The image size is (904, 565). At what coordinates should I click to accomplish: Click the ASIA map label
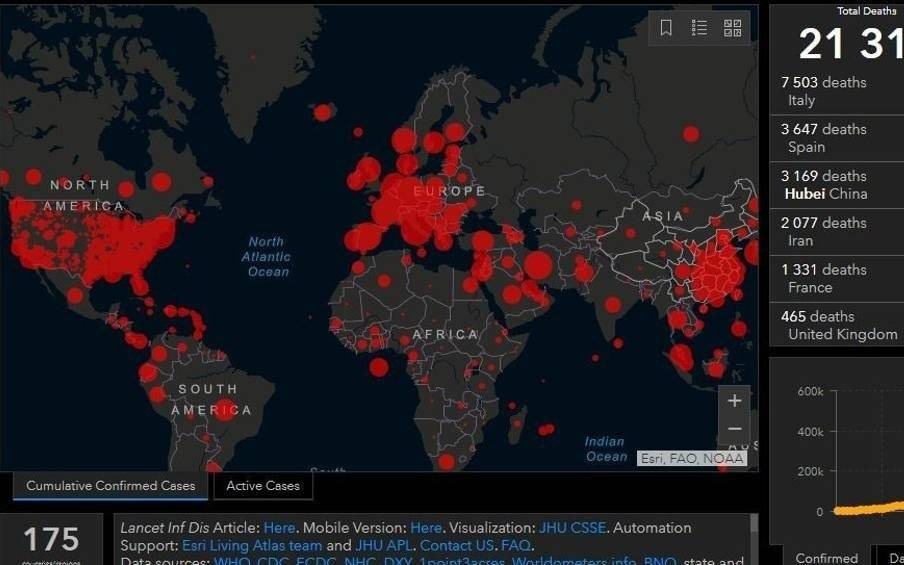click(x=663, y=216)
